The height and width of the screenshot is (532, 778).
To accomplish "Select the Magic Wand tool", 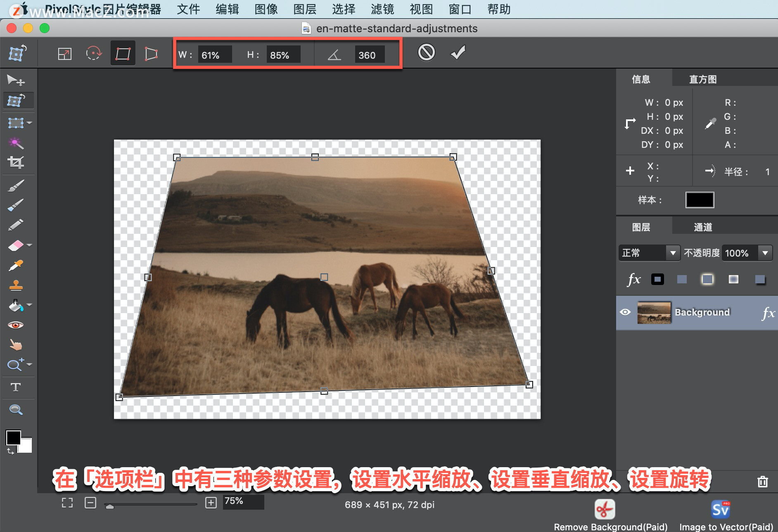I will coord(15,142).
